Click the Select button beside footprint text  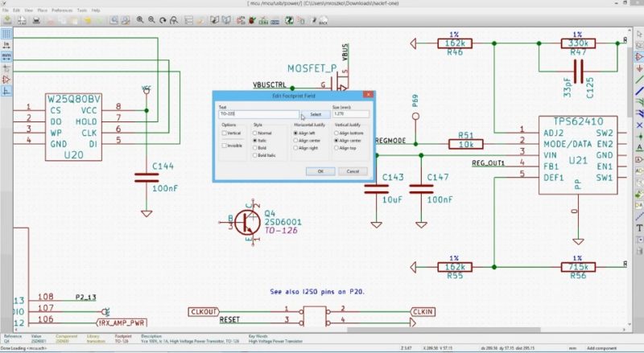(316, 114)
